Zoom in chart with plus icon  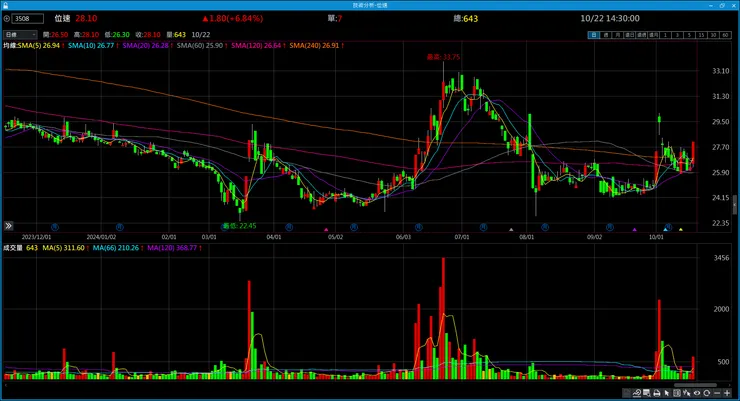pos(727,393)
